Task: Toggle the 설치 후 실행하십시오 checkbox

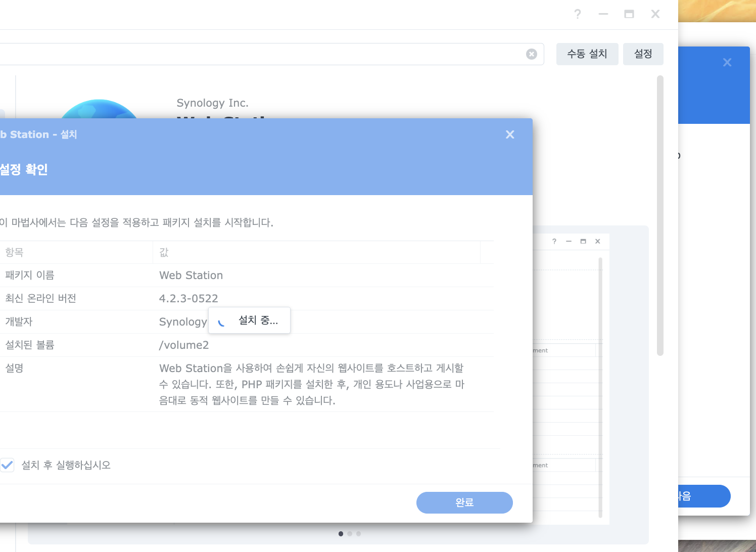Action: tap(7, 465)
